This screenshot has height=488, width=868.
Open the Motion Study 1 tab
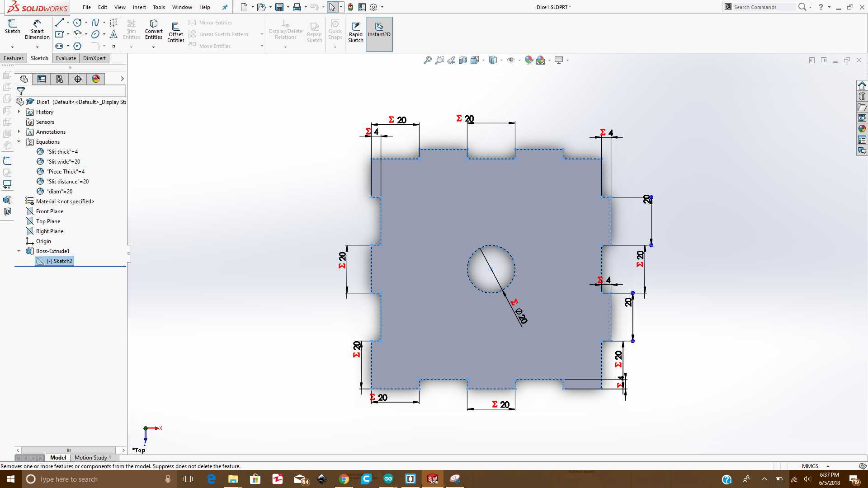(x=93, y=458)
